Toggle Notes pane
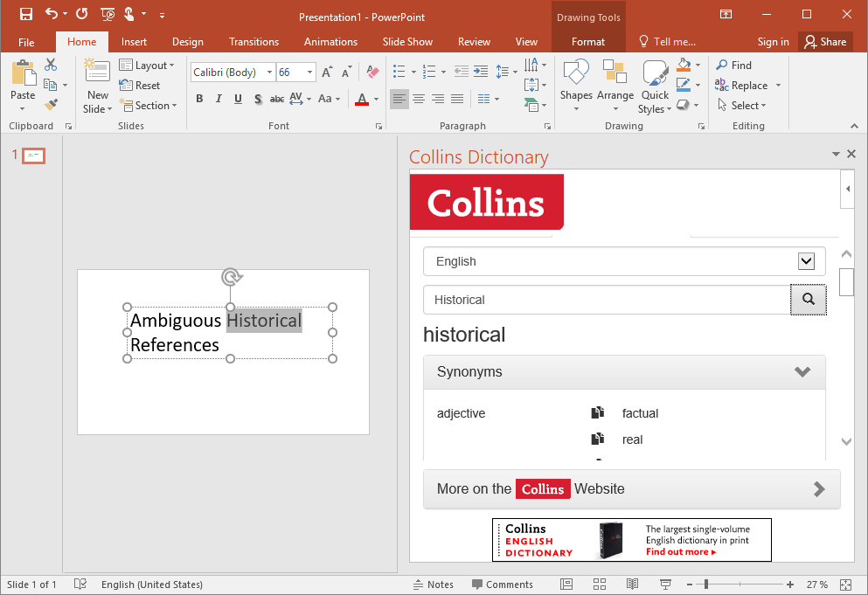Viewport: 868px width, 595px height. tap(434, 585)
